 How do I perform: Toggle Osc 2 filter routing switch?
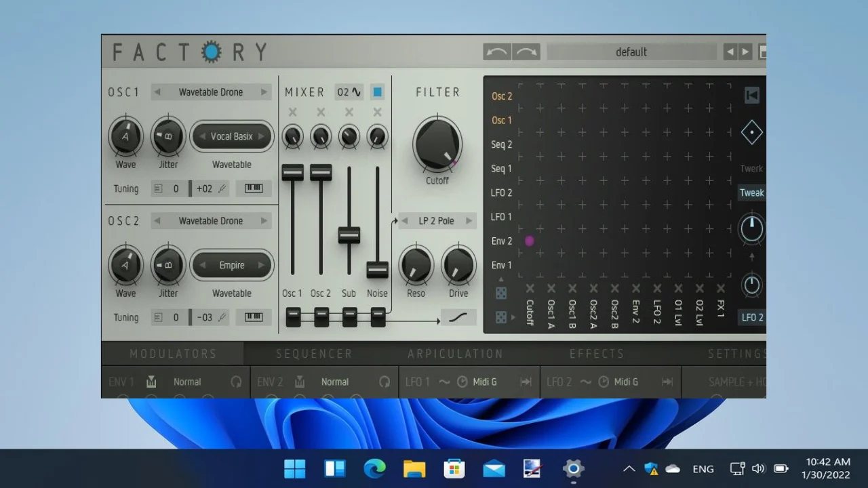click(x=321, y=317)
